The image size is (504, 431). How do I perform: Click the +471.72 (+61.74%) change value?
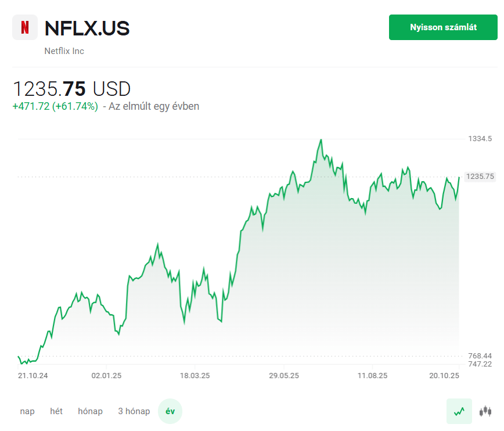(55, 106)
